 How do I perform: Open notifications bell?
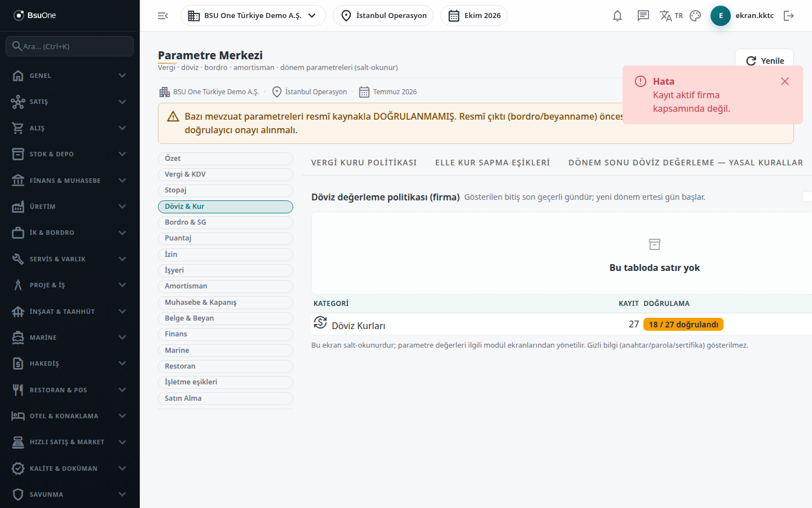617,16
